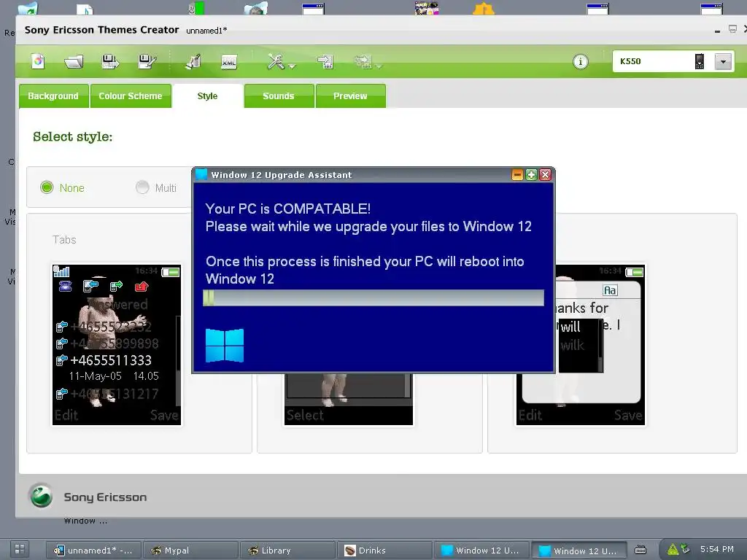Minimize the Window 12 Upgrade Assistant dialog

click(x=517, y=175)
